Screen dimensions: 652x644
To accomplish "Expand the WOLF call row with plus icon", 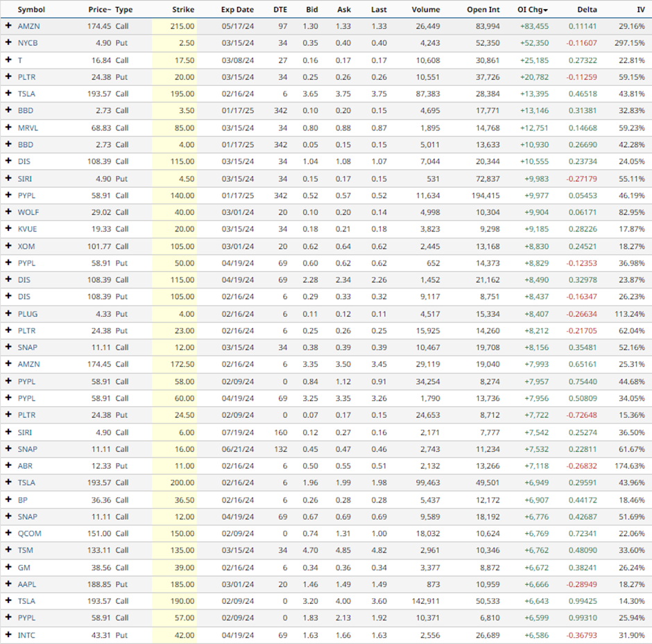I will point(8,211).
